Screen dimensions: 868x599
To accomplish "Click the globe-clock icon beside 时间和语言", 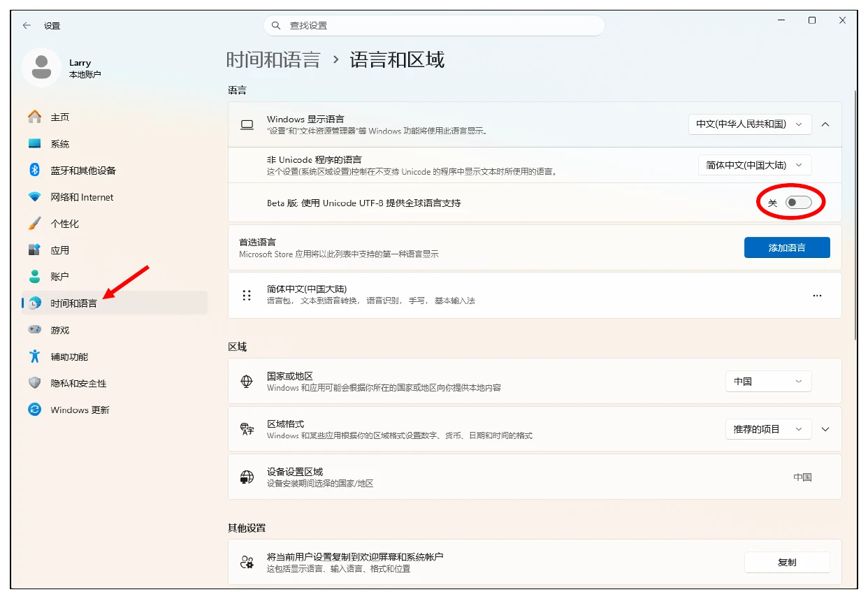I will tap(34, 303).
